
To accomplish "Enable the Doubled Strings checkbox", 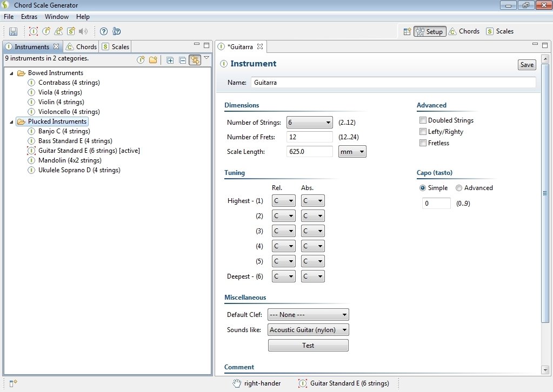I will pyautogui.click(x=423, y=120).
